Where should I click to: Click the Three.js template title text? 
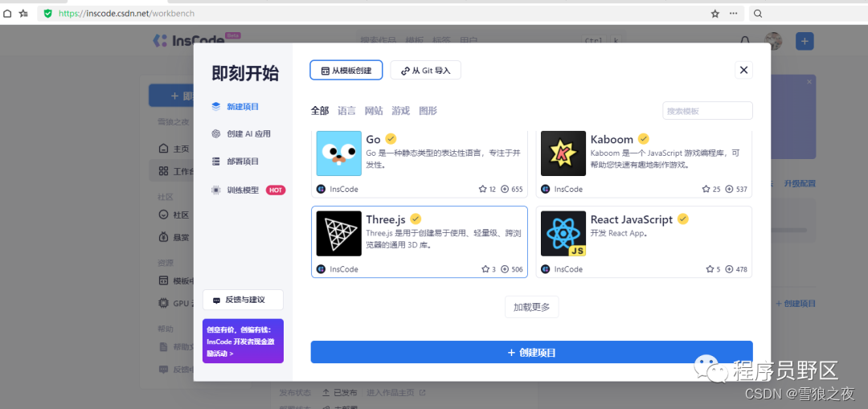click(x=386, y=219)
